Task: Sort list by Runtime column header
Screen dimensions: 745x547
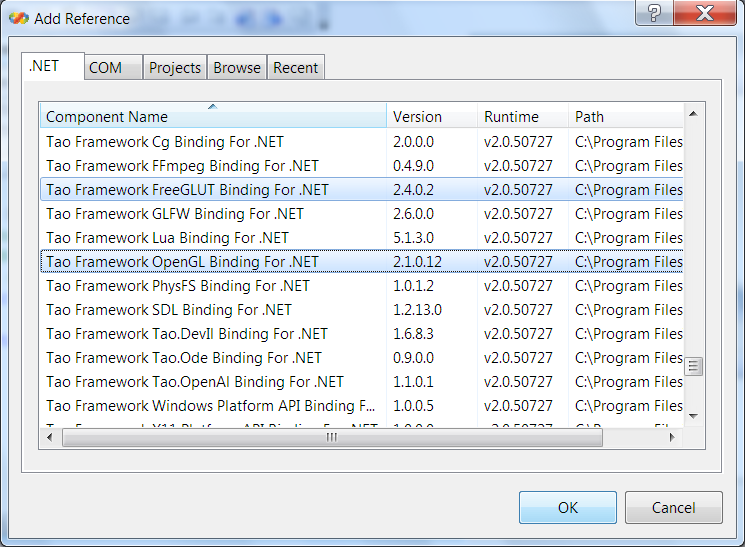Action: 523,116
